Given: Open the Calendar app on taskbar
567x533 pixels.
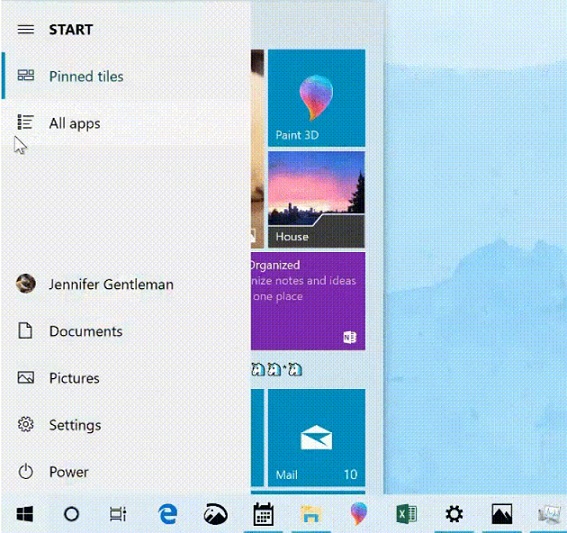Looking at the screenshot, I should point(263,514).
